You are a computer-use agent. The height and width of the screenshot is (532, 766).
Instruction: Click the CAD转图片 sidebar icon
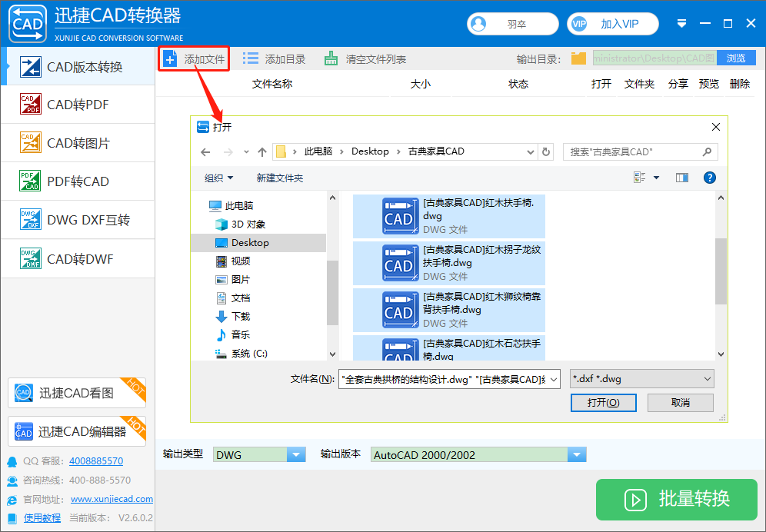(30, 143)
